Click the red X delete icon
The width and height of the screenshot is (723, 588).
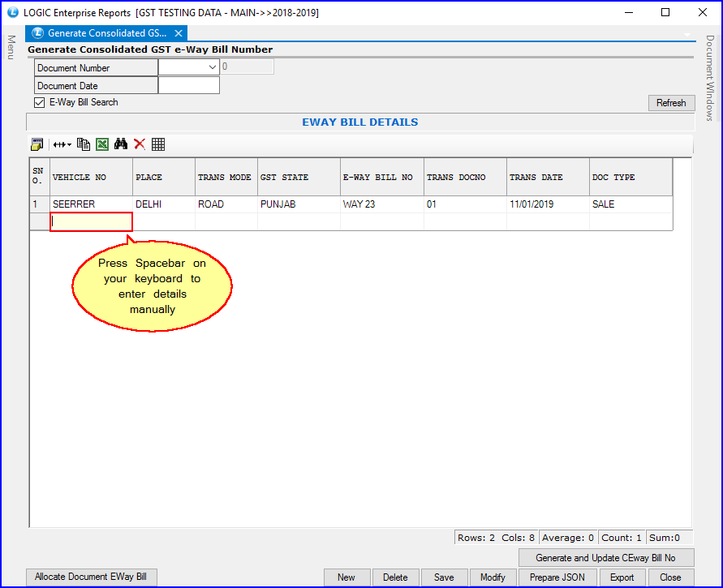coord(140,144)
